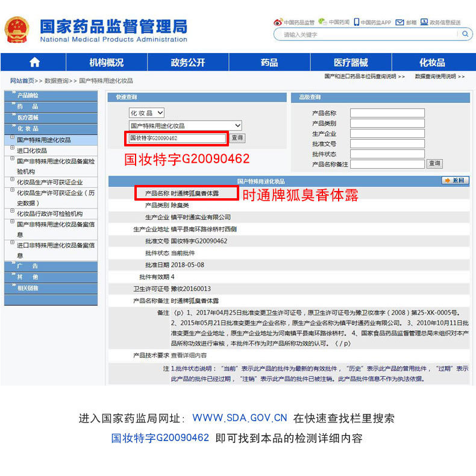The width and height of the screenshot is (476, 476).
Task: Focus the 产品类别 advanced search field
Action: click(387, 124)
